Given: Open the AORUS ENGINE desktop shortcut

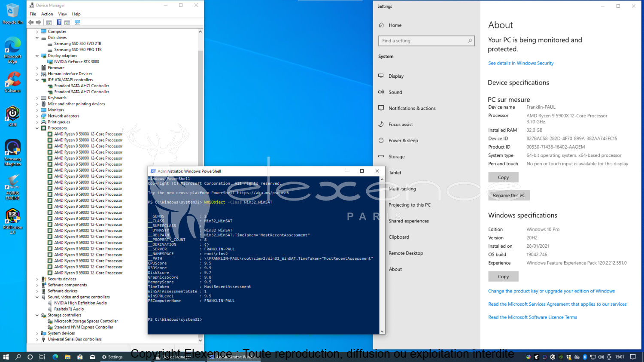Looking at the screenshot, I should [x=12, y=187].
